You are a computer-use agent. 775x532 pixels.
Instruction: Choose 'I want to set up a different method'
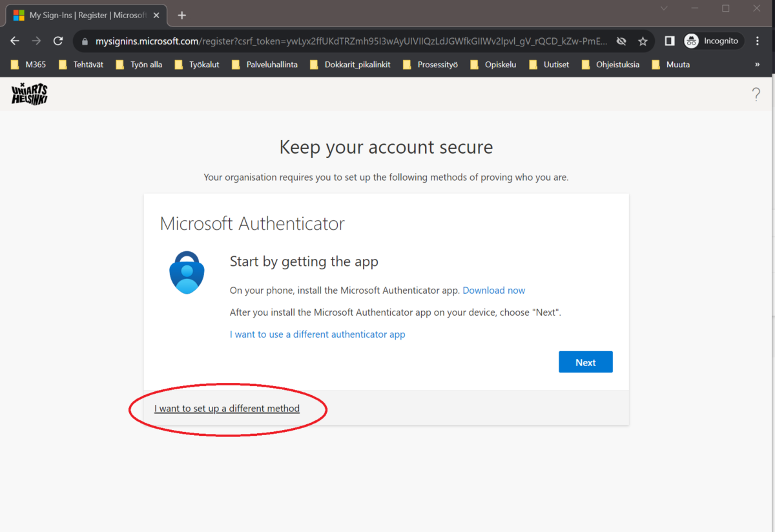227,409
